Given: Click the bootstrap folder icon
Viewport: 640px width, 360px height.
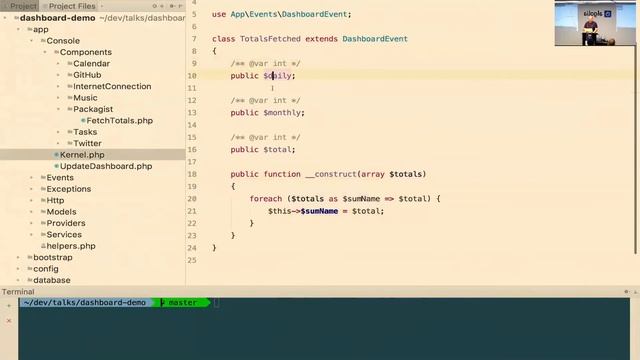Looking at the screenshot, I should tap(30, 258).
